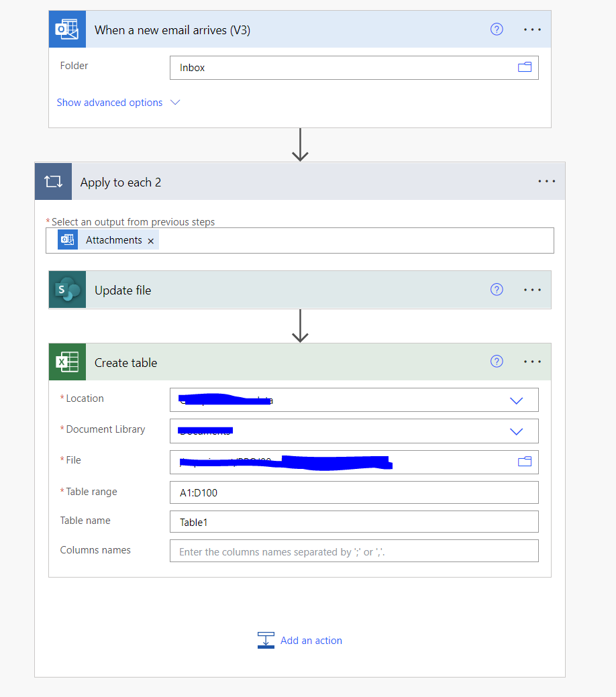Open the Apply to each 2 ellipsis menu
Image resolution: width=616 pixels, height=697 pixels.
pyautogui.click(x=546, y=181)
